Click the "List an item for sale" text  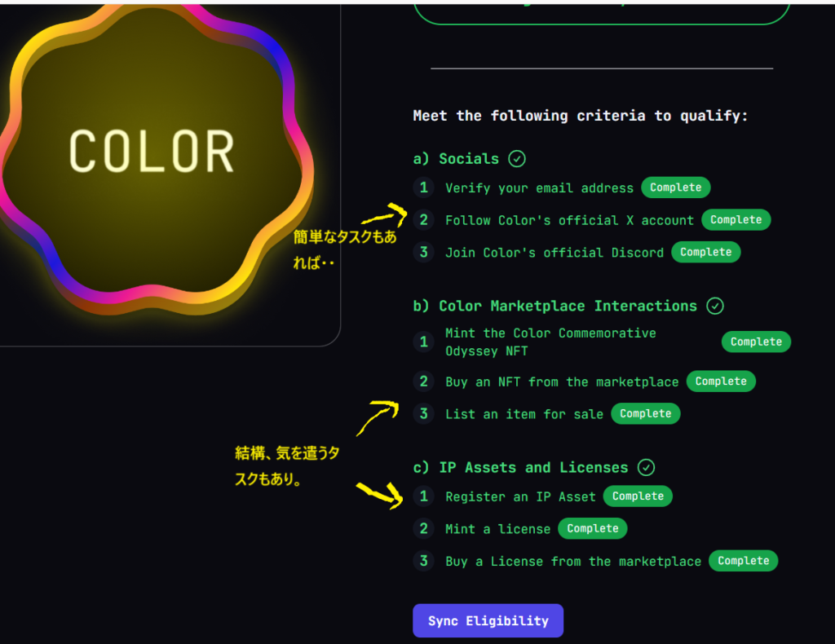(524, 414)
